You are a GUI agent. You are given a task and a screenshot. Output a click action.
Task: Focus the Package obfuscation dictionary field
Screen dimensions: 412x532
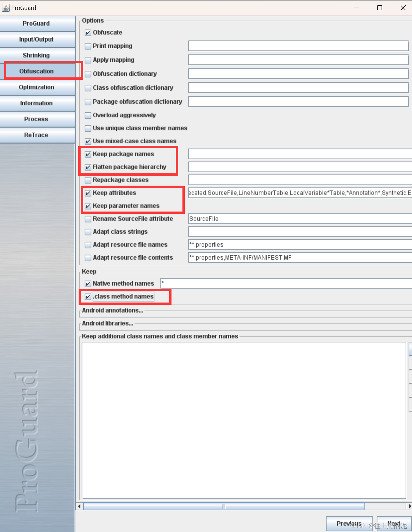tap(298, 102)
